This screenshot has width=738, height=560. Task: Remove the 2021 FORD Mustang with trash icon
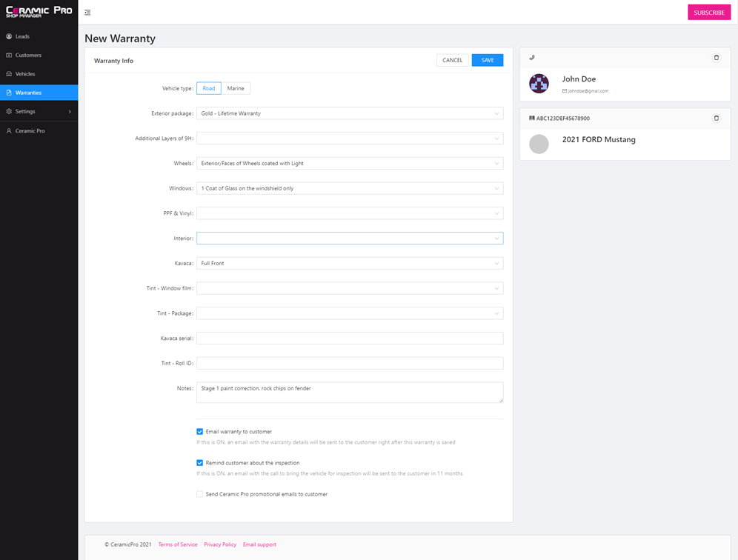pos(717,118)
